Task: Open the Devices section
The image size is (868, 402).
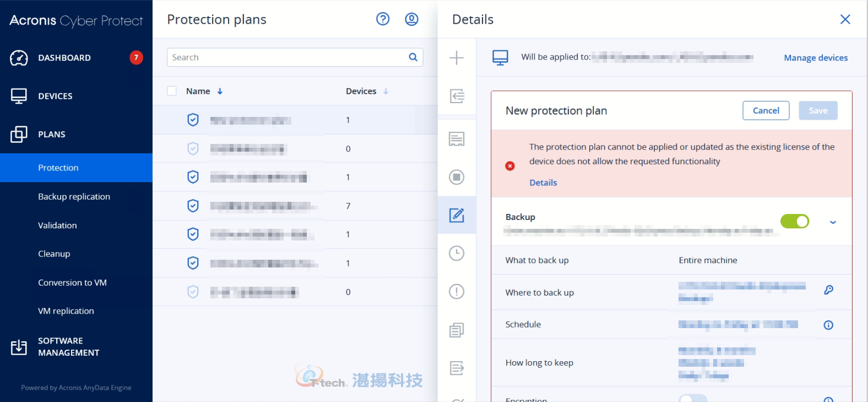Action: tap(55, 96)
